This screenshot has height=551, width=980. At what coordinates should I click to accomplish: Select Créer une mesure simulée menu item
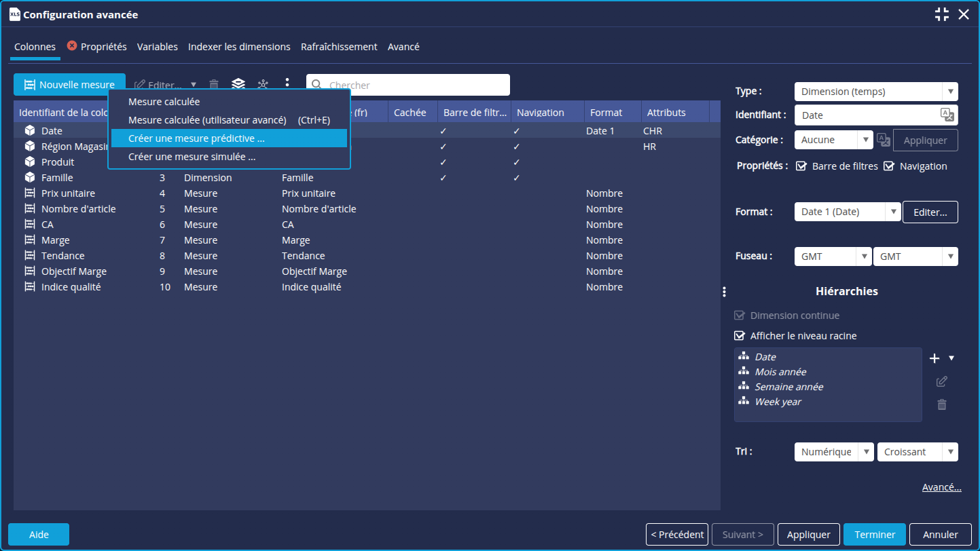(192, 157)
